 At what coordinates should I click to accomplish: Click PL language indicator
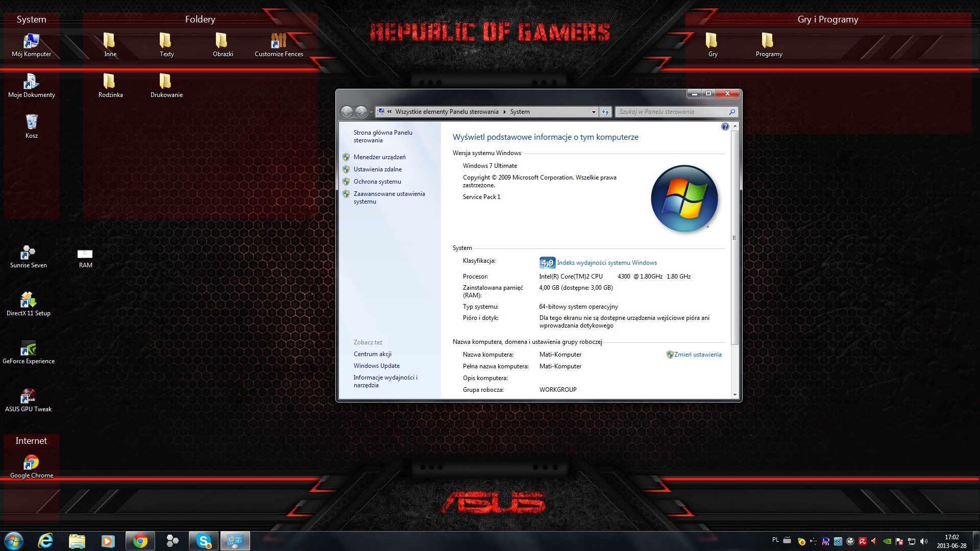point(775,540)
